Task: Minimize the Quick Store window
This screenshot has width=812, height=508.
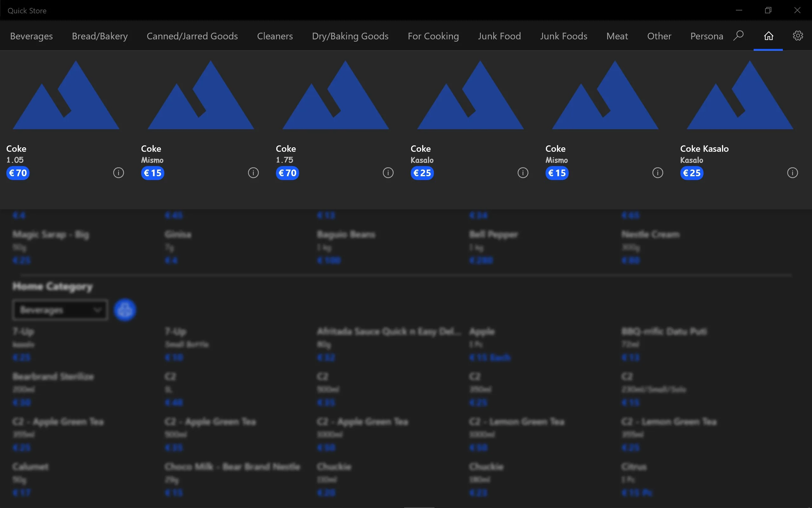Action: point(739,10)
